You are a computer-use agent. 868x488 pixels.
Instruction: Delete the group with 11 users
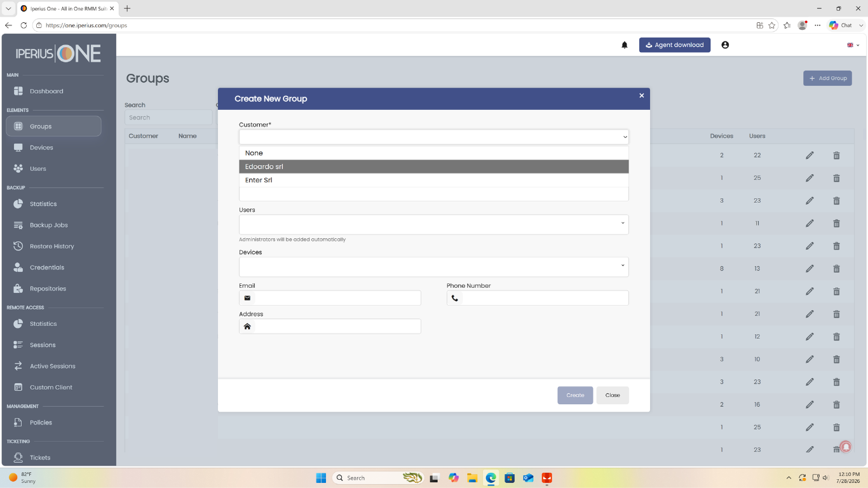click(x=836, y=224)
